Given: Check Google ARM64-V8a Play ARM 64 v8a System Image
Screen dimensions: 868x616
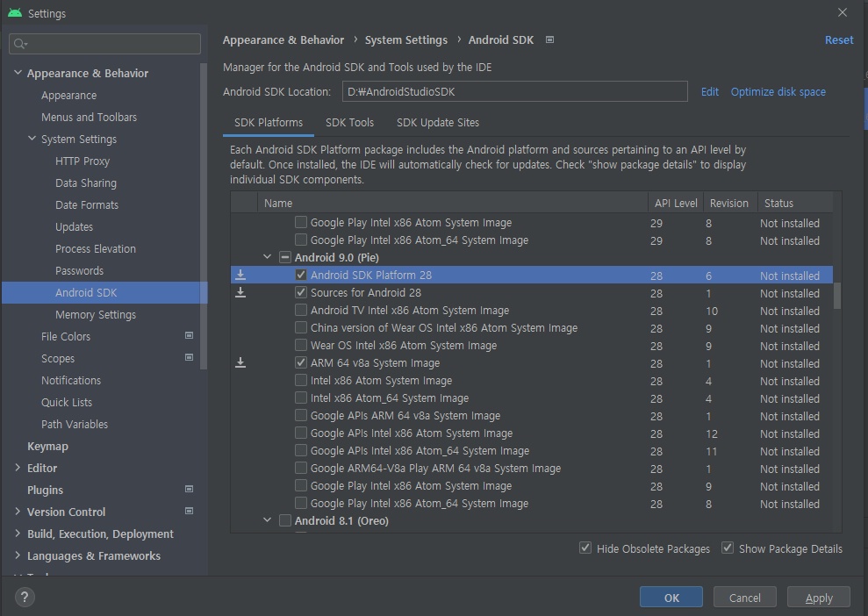Looking at the screenshot, I should (x=300, y=468).
